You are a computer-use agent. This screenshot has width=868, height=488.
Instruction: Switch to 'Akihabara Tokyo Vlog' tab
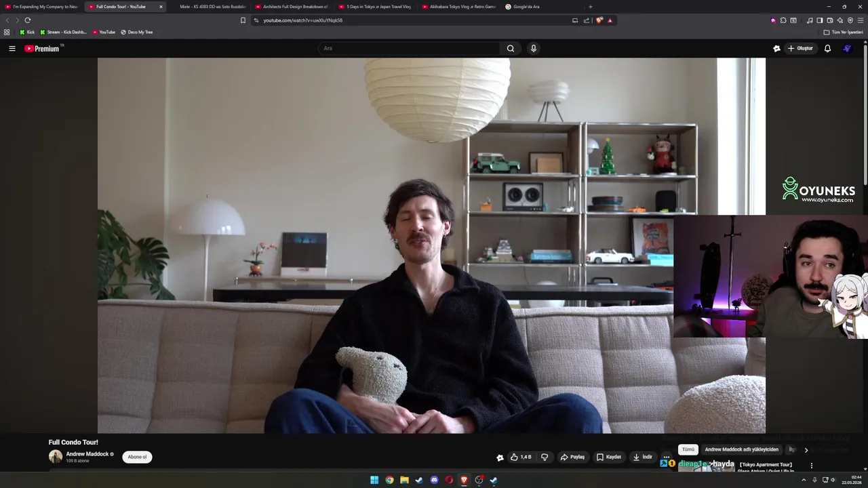click(458, 7)
